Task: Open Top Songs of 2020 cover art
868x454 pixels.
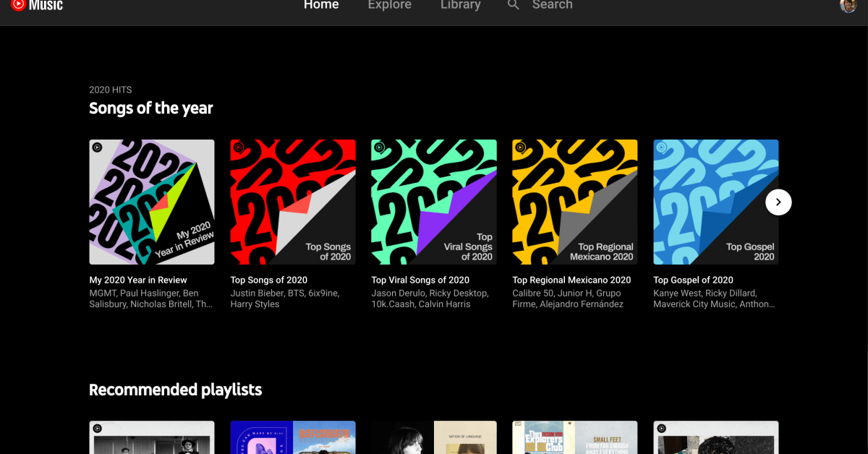Action: [293, 202]
